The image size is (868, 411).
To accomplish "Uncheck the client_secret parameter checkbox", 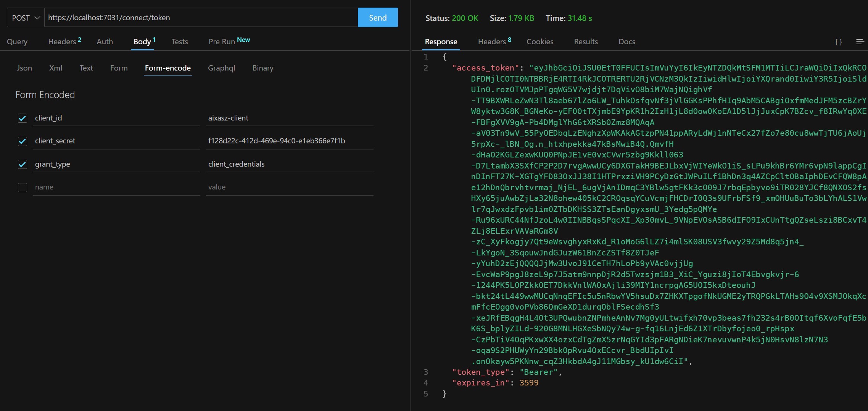I will click(23, 141).
